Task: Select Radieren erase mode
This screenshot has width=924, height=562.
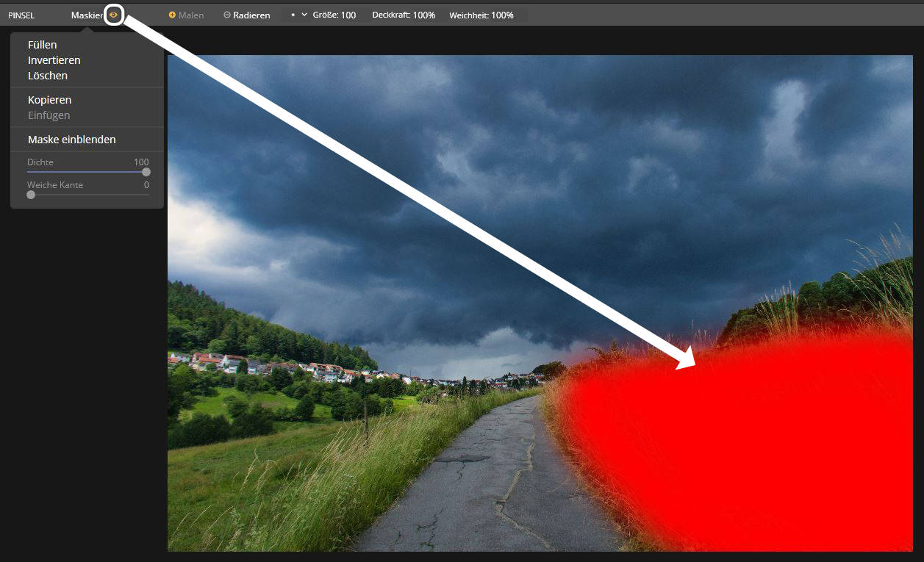Action: coord(247,15)
